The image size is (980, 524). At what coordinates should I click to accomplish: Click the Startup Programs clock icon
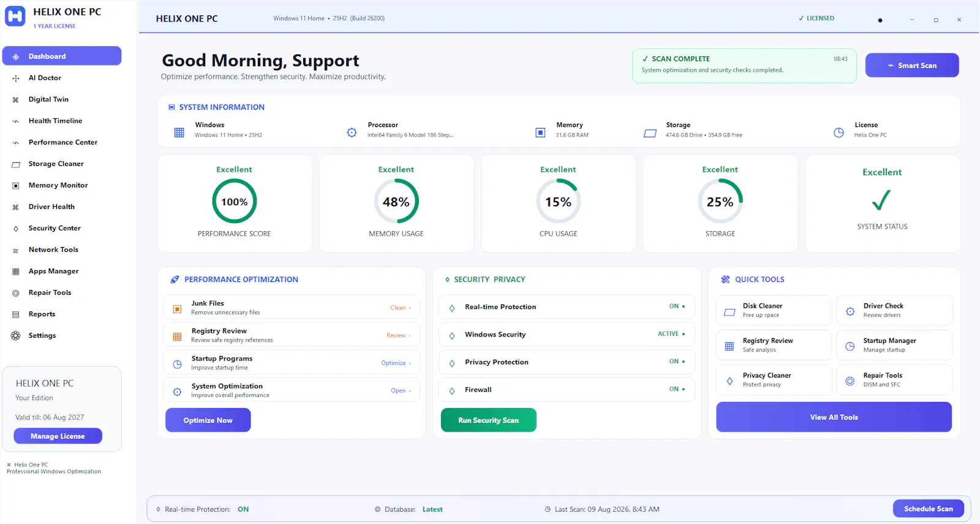point(177,364)
